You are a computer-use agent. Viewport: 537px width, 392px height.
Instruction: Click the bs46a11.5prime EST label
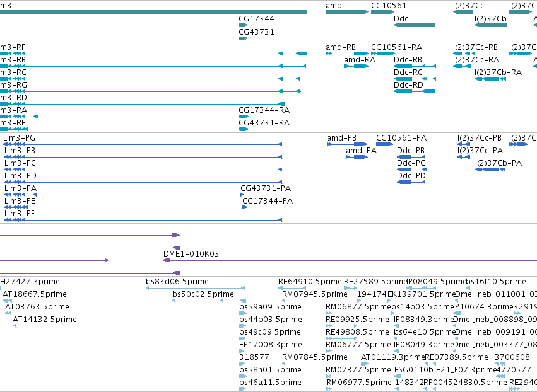coord(270,383)
